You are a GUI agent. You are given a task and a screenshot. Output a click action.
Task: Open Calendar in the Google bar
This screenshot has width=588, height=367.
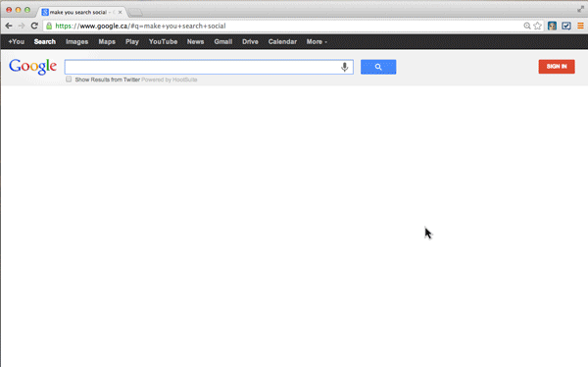282,41
